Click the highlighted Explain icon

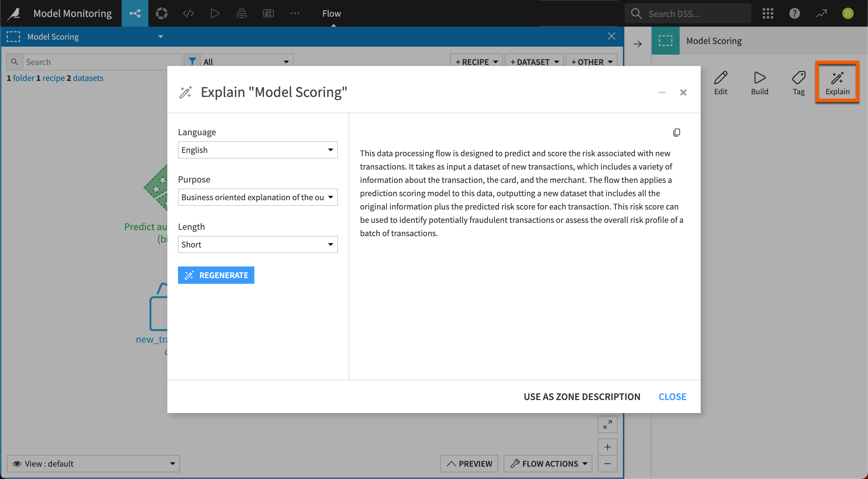(x=838, y=82)
